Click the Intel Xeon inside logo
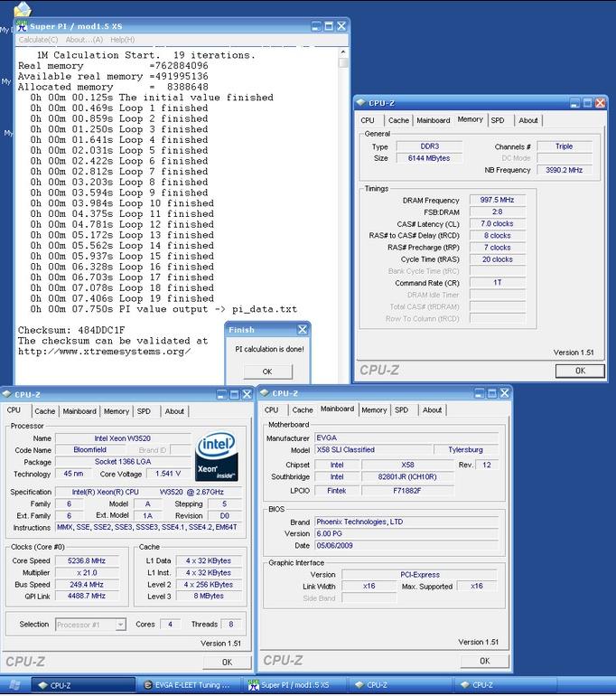The image size is (616, 696). point(217,456)
